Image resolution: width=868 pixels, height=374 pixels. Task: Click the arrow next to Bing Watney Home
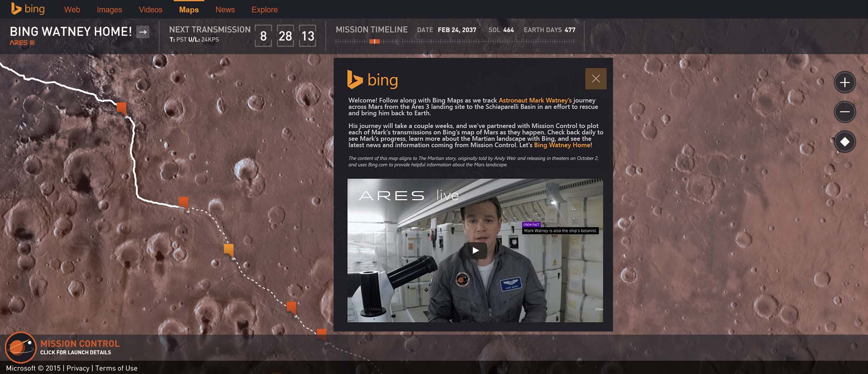click(x=143, y=32)
